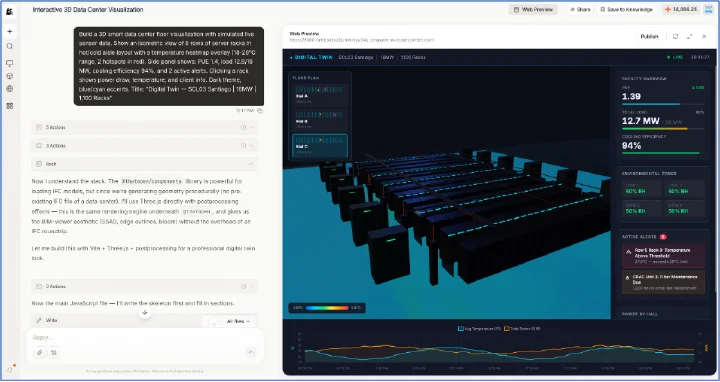Click Save to Knowledge
Screen dimensions: 720x382
point(626,9)
